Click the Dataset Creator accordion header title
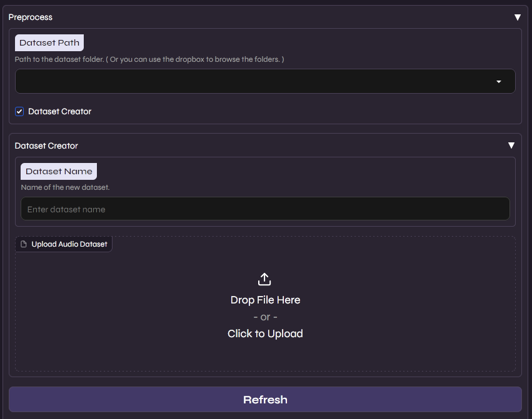 [46, 146]
